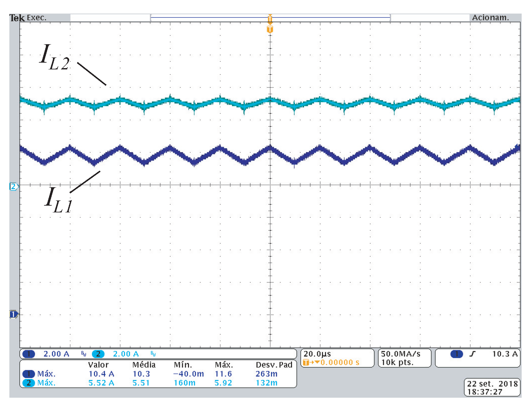532x409 pixels.
Task: Click channel 1 bandwidth limit Bw icon
Action: (x=84, y=354)
